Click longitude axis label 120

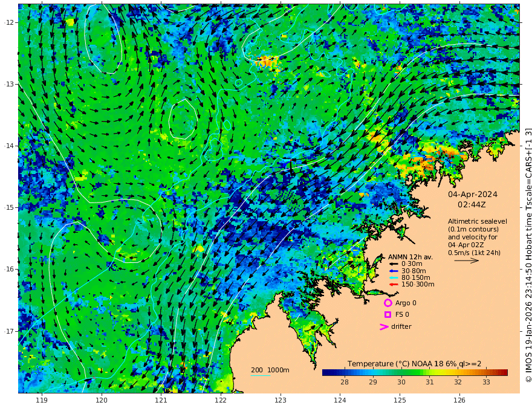tap(102, 401)
